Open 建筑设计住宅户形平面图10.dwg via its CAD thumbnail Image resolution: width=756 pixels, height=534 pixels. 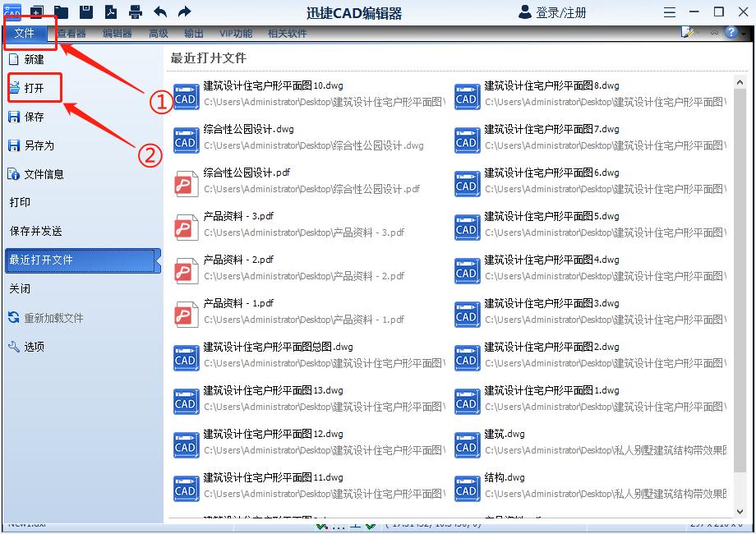coord(186,96)
